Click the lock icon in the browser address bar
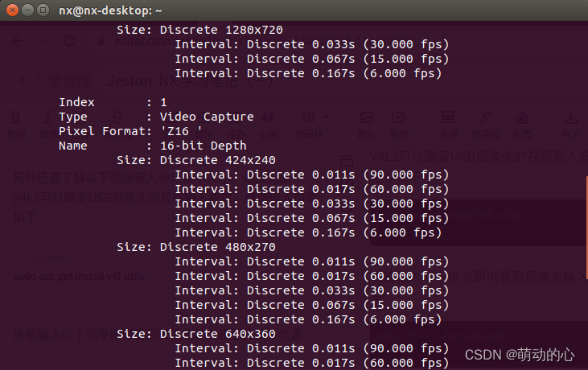This screenshot has width=588, height=370. pyautogui.click(x=101, y=41)
